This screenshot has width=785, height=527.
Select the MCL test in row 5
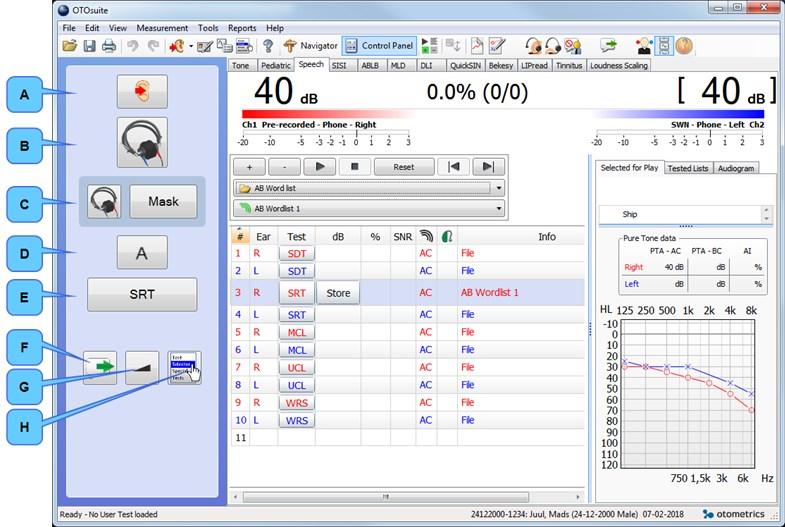(296, 332)
